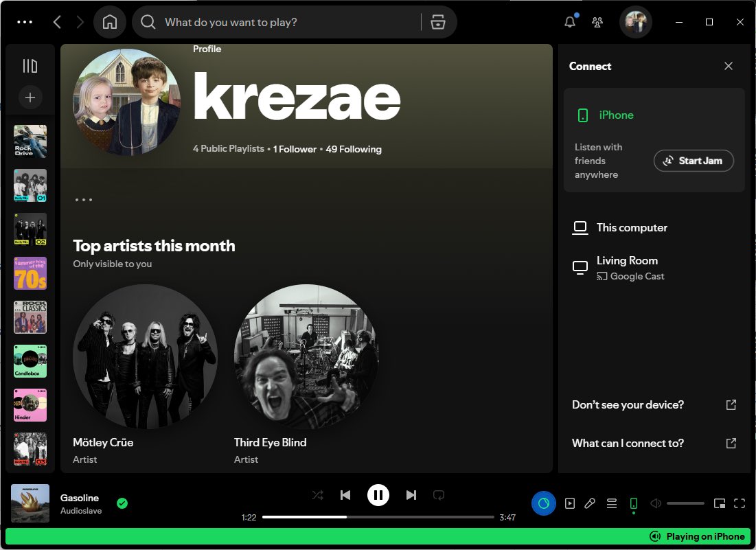Close the Connect panel
Viewport: 756px width, 550px height.
coord(729,66)
